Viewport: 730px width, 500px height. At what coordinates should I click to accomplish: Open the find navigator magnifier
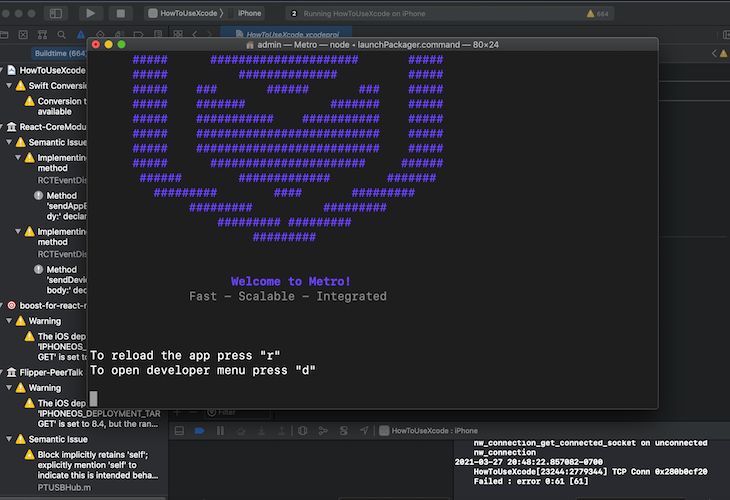pos(61,34)
